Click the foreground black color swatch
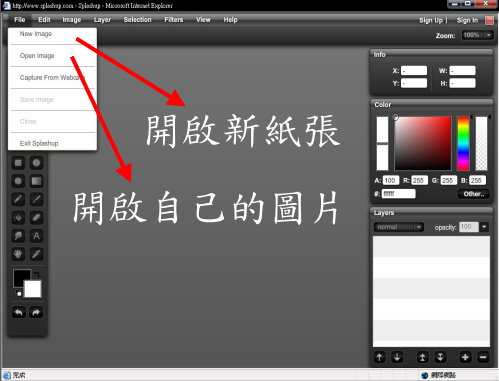This screenshot has height=381, width=499. [x=20, y=277]
